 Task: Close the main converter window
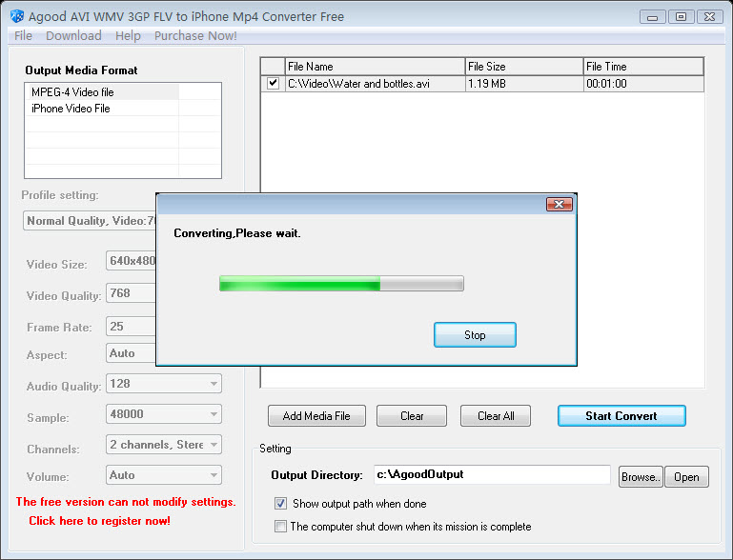pos(709,17)
